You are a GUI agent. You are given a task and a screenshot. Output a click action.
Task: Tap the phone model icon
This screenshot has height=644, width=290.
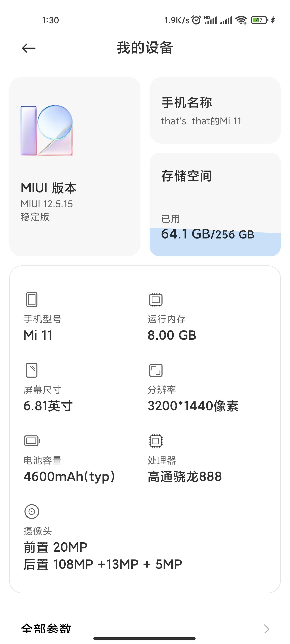click(32, 299)
